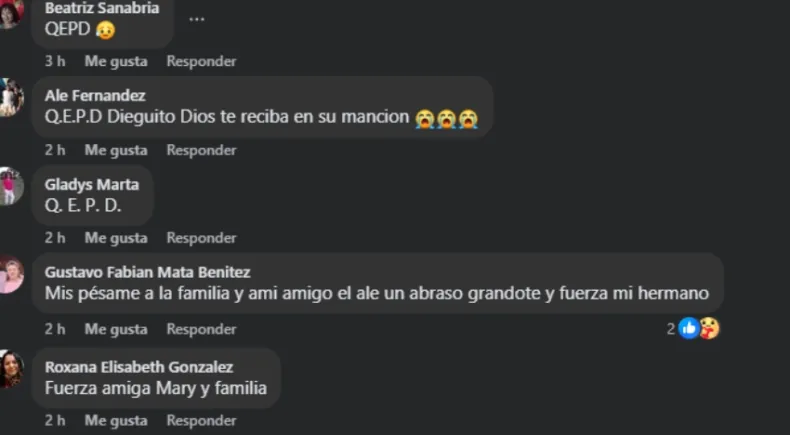Open Ale Fernandez's profile name link
Screen dimensions: 790x435
(x=95, y=95)
